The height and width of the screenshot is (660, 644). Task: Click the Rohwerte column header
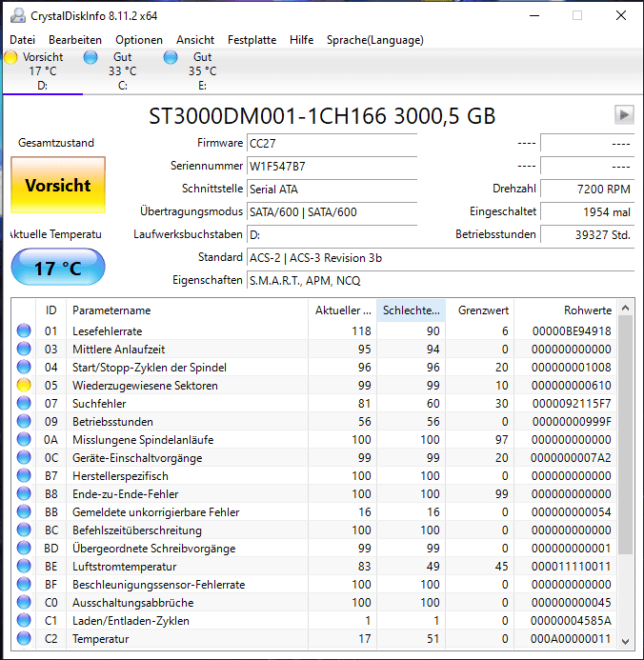565,310
